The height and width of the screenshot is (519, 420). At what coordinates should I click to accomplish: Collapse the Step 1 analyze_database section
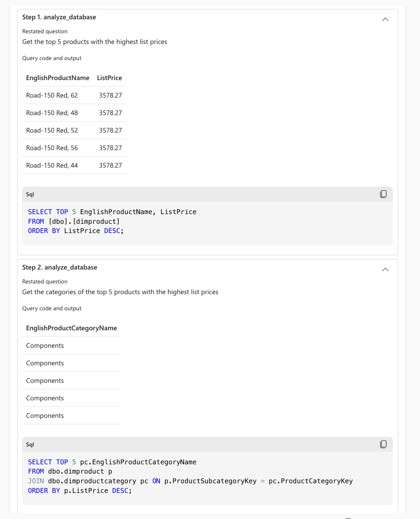385,19
